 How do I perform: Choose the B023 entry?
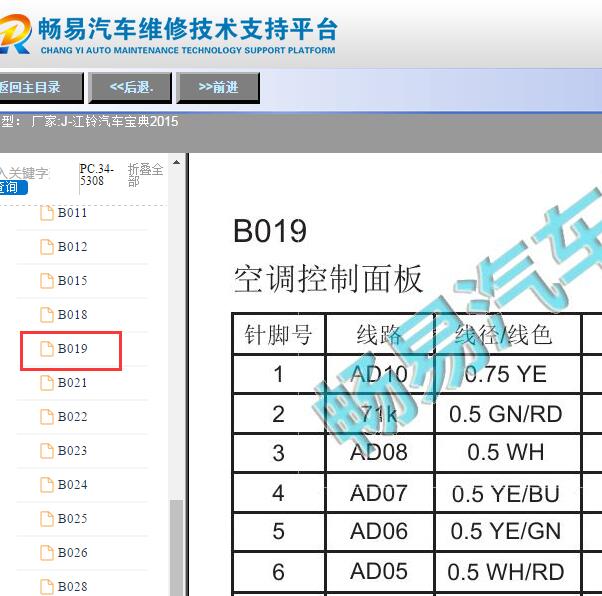click(x=72, y=450)
